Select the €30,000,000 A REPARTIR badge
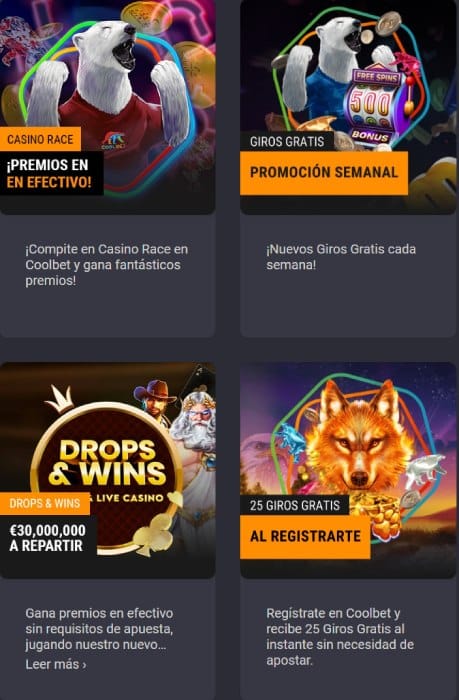This screenshot has width=459, height=700. 48,538
